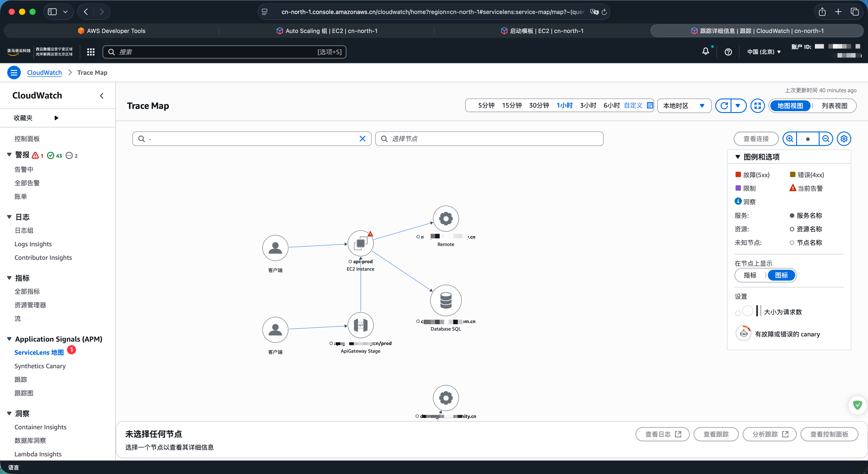This screenshot has height=474, width=868.
Task: Click the browser share icon
Action: pos(822,12)
